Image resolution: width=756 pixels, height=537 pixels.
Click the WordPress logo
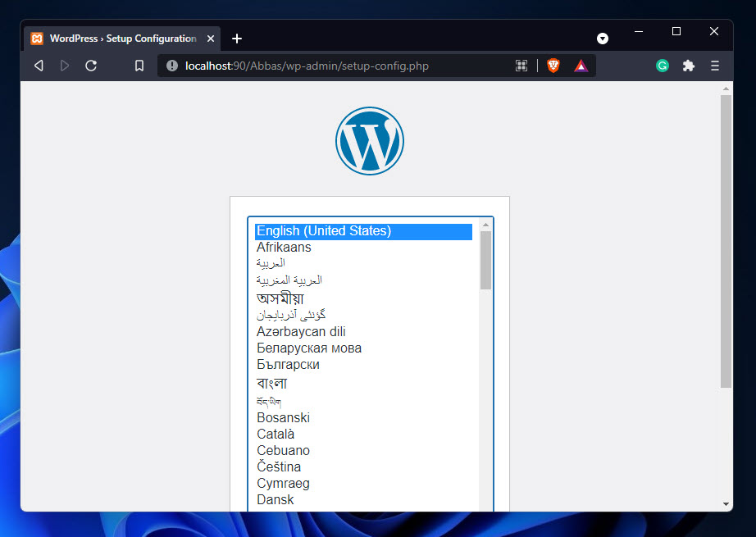[370, 141]
